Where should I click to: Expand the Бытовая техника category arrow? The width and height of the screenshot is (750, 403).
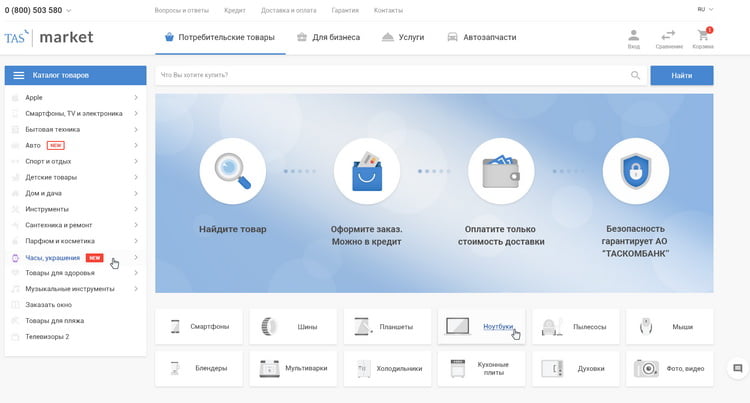tap(136, 129)
